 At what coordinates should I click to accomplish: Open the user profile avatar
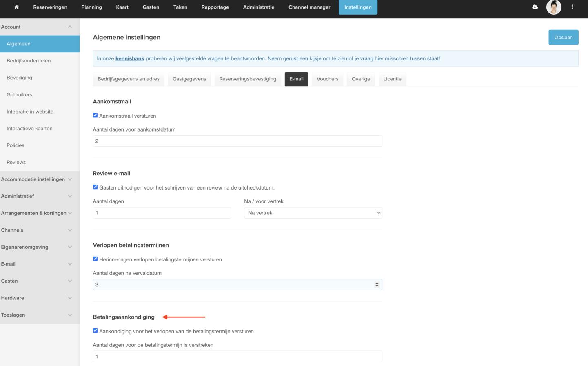click(x=554, y=7)
